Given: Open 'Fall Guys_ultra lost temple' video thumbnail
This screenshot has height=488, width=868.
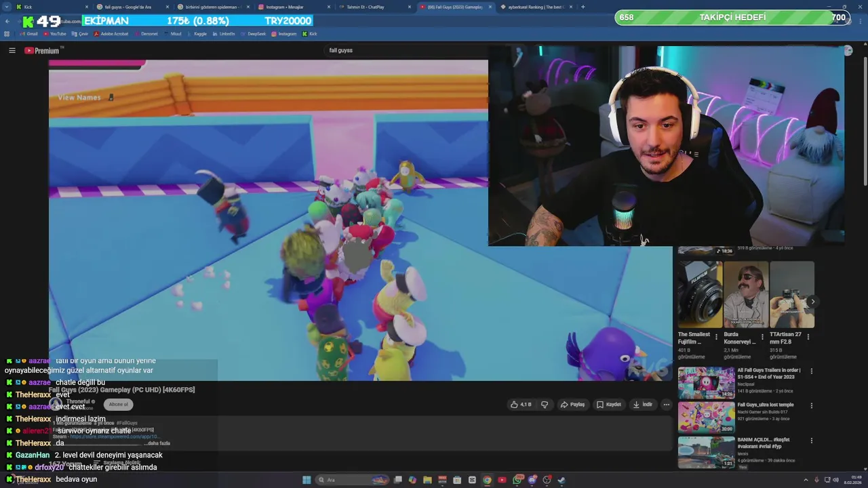Looking at the screenshot, I should tap(706, 418).
